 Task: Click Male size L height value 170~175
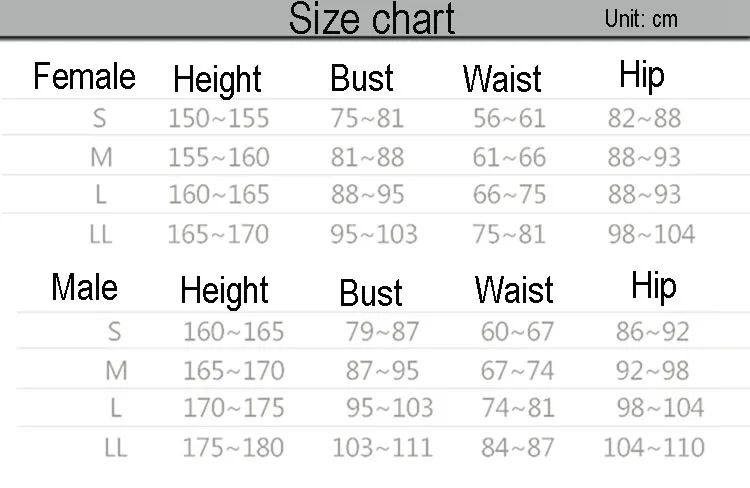coord(234,408)
